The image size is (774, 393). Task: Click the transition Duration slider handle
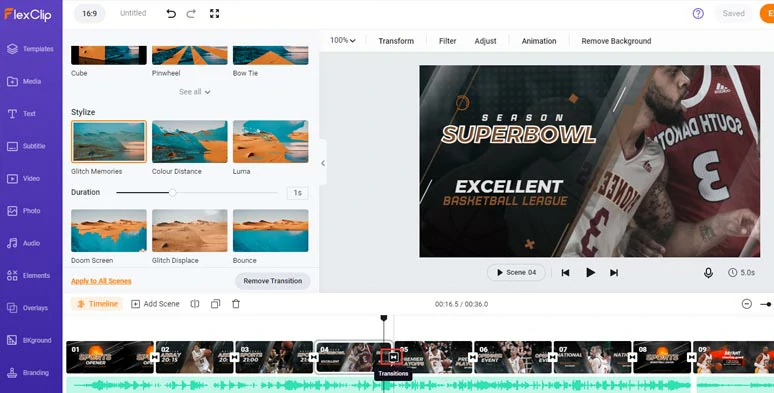172,193
